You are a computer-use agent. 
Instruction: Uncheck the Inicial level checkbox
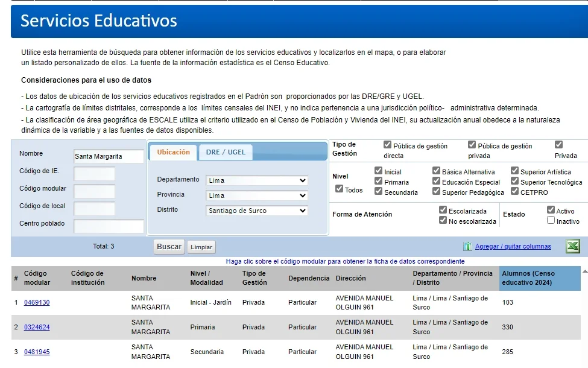tap(378, 171)
